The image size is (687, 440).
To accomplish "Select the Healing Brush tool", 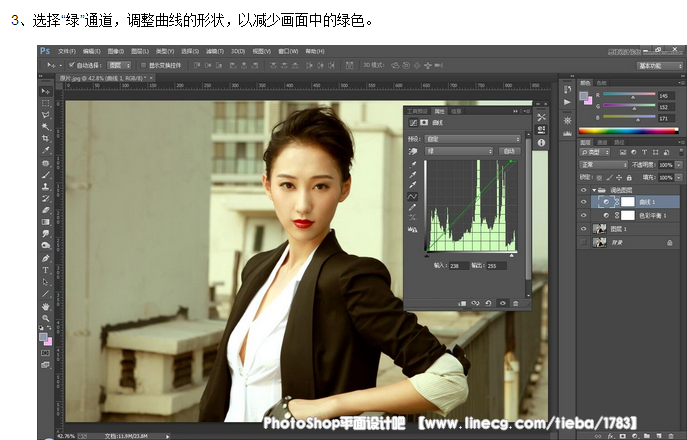I will tap(46, 163).
